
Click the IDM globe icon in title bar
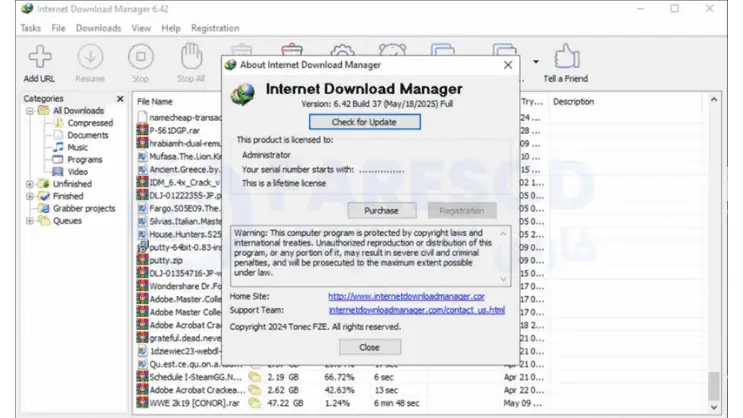[x=27, y=9]
